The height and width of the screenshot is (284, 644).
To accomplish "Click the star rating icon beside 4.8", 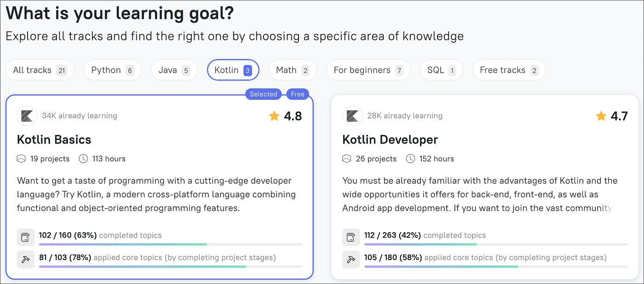I will tap(274, 116).
